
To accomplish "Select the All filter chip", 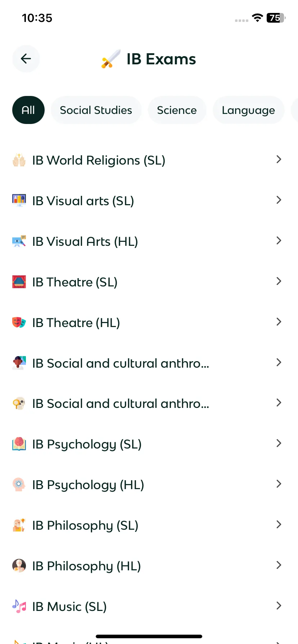I will tap(28, 110).
